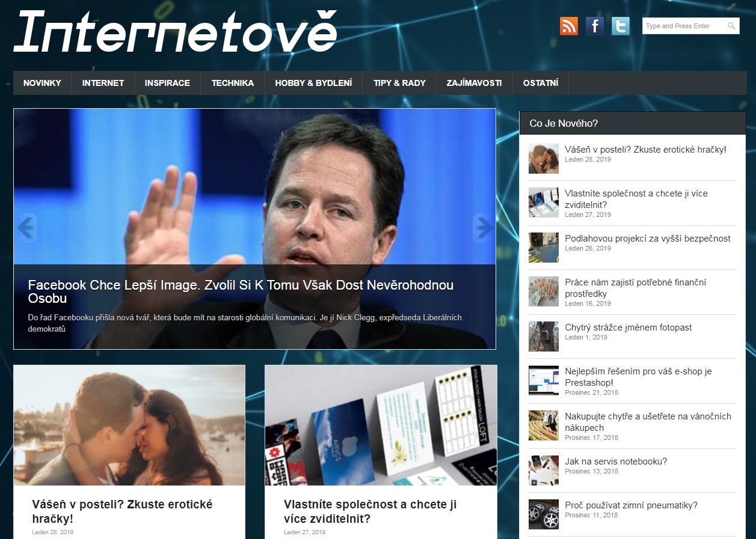Open kissing couple article image card
The image size is (756, 539).
[x=129, y=425]
